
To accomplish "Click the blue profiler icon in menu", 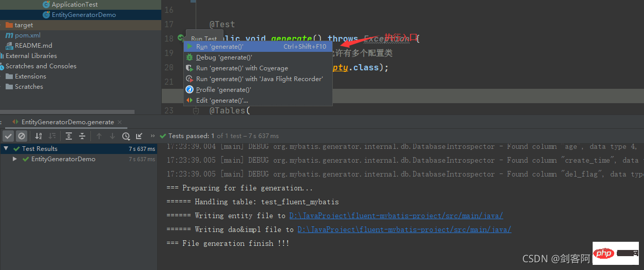I will coord(190,90).
